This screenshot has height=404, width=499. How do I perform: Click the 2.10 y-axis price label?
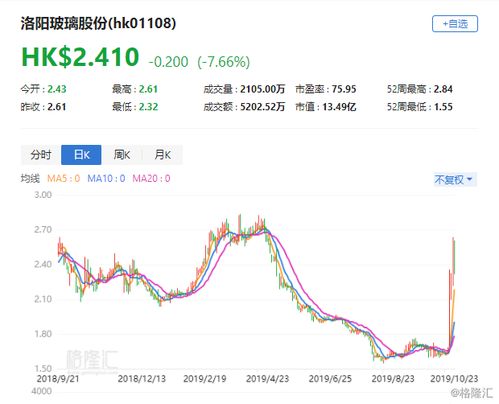pos(43,299)
